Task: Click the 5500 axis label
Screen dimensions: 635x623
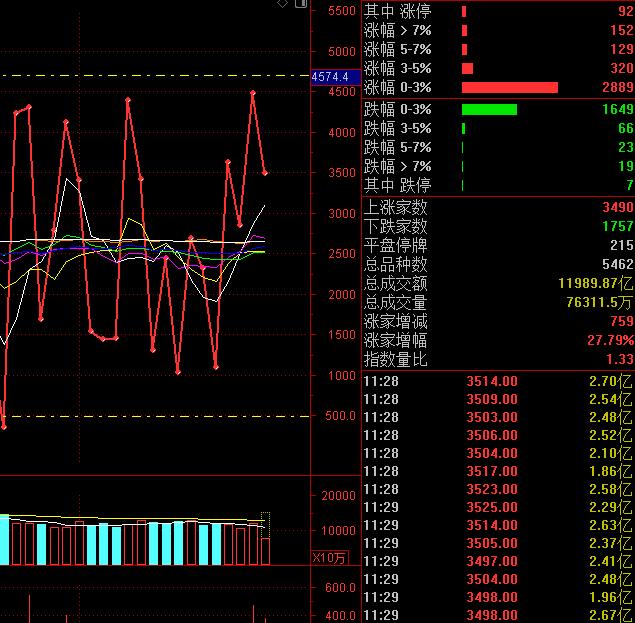Action: (342, 11)
